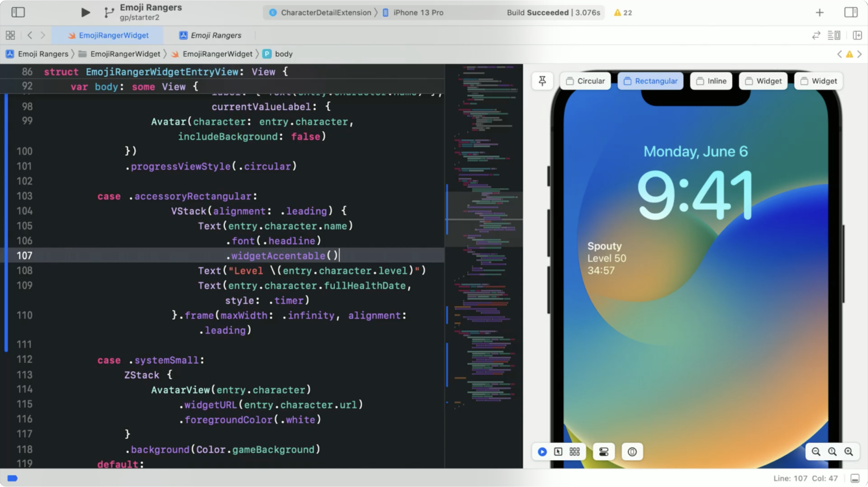Show the 22 warnings issue indicator
The image size is (868, 487).
[623, 12]
